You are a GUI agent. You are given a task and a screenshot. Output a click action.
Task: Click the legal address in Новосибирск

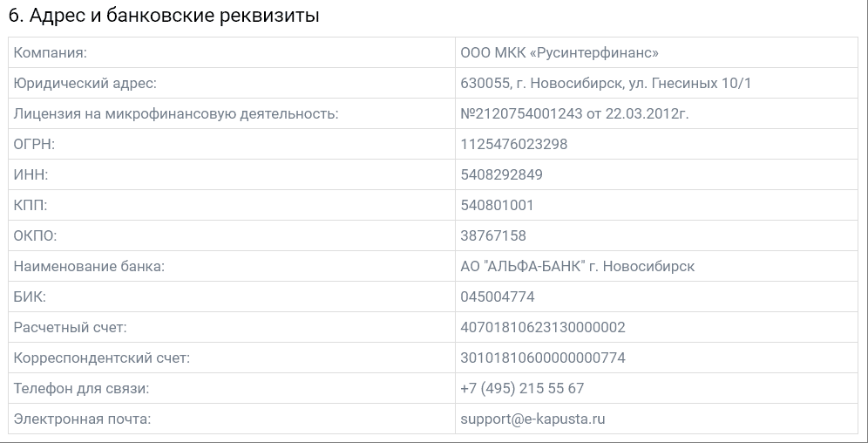click(x=606, y=84)
